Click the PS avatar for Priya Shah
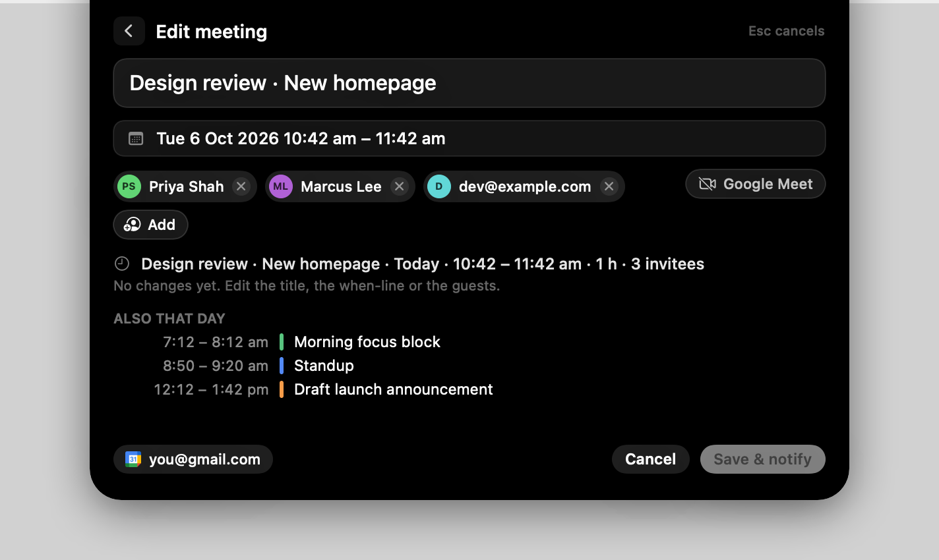Screen dimensions: 939x560 point(129,186)
